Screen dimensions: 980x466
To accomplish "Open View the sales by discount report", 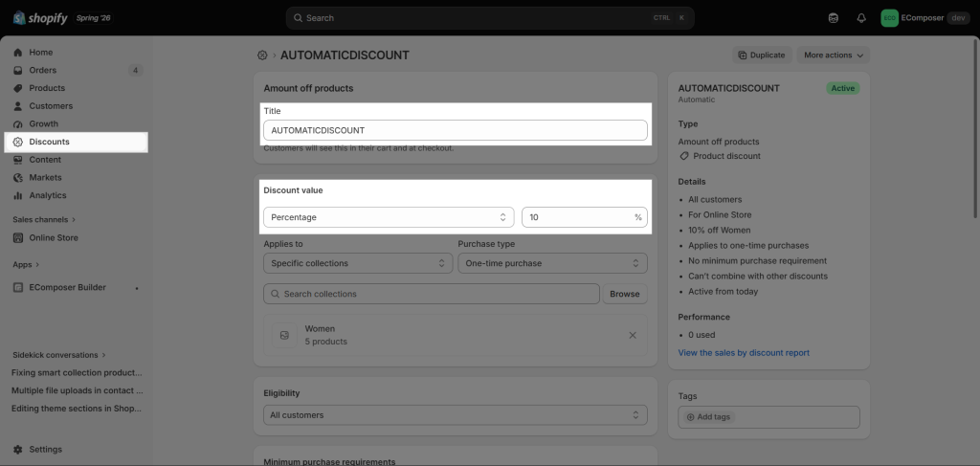I will [x=744, y=353].
